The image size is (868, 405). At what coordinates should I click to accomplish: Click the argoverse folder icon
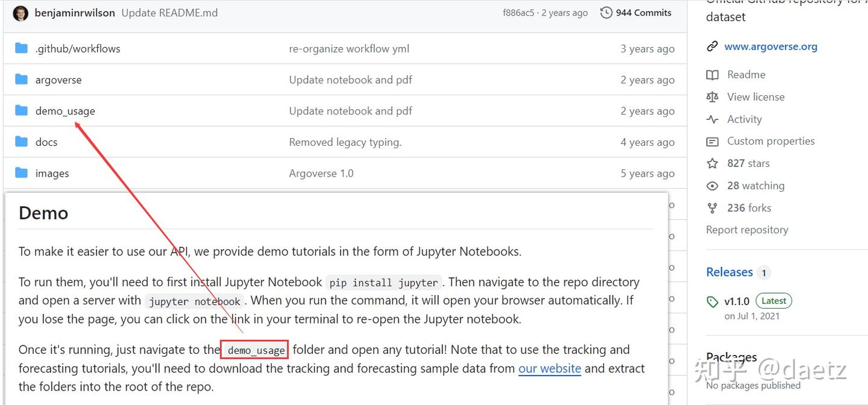coord(22,80)
